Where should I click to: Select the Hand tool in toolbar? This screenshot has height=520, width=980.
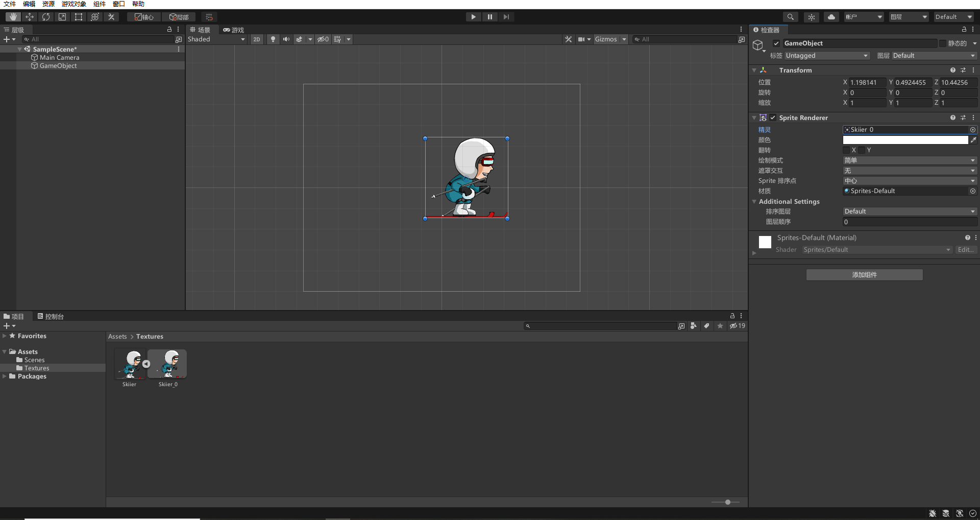[x=13, y=17]
